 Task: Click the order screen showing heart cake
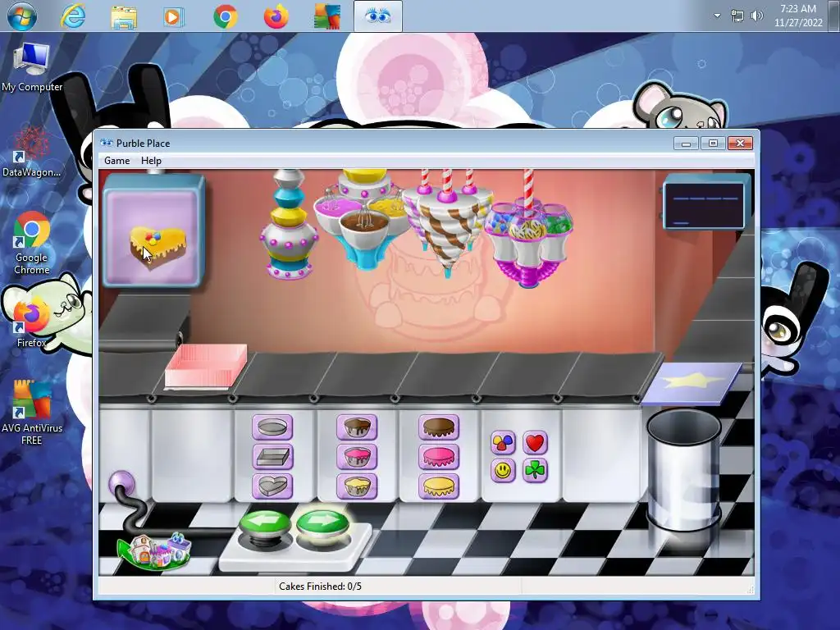[153, 232]
